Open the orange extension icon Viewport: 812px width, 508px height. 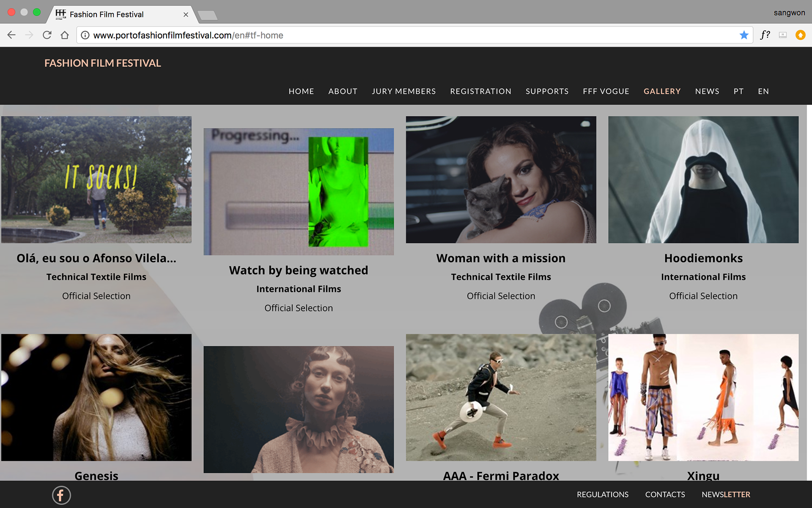tap(800, 35)
